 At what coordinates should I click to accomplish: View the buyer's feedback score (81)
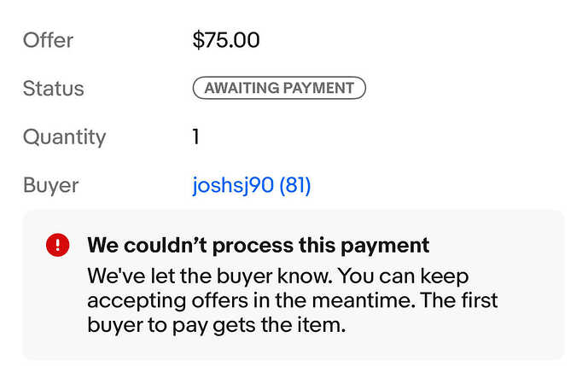[x=295, y=185]
